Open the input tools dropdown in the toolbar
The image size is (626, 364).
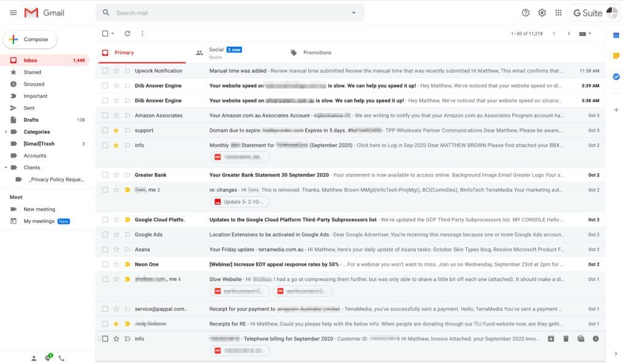[x=585, y=34]
